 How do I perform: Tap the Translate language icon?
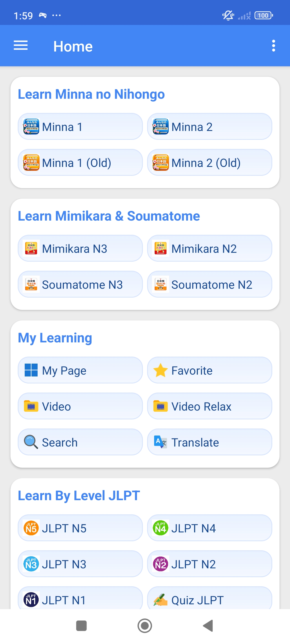pyautogui.click(x=161, y=442)
